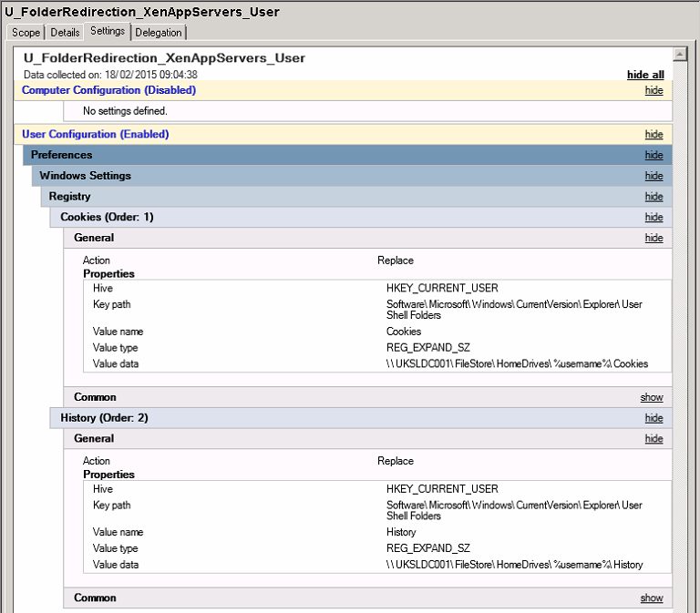Screen dimensions: 700x613
Task: Hide the Registry section
Action: point(654,197)
